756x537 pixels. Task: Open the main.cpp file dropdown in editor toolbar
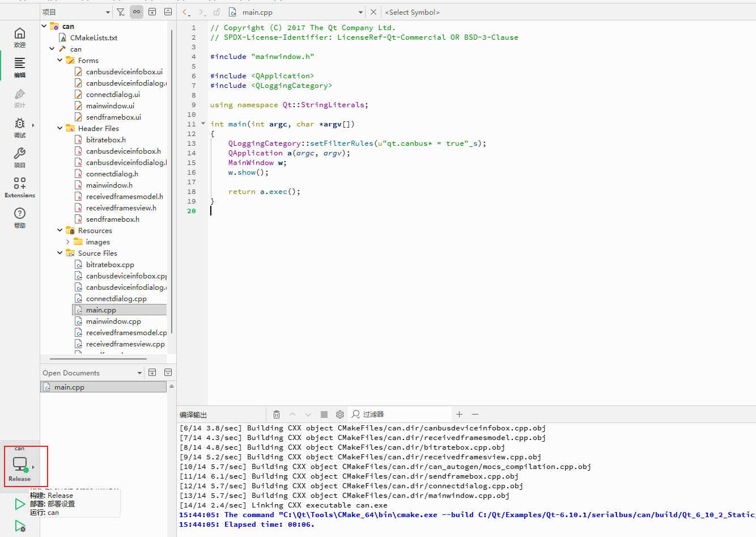point(295,12)
